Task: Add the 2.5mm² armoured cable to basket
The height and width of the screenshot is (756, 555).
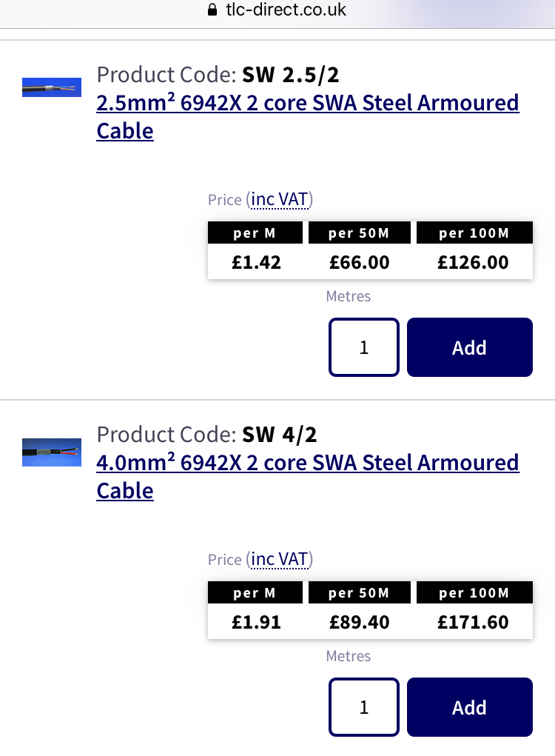Action: coord(469,347)
